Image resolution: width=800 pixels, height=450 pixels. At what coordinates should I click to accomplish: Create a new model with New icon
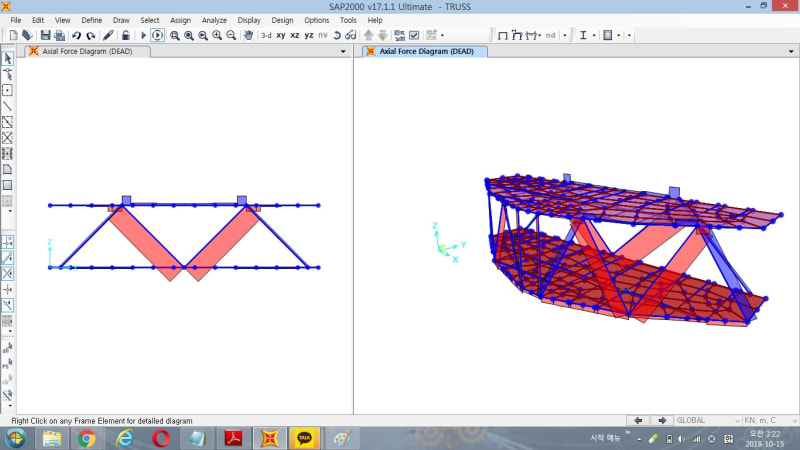coord(14,35)
